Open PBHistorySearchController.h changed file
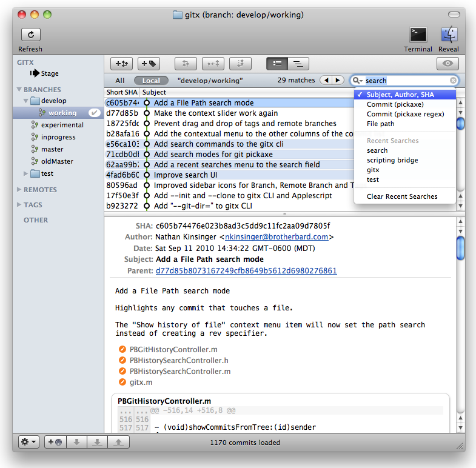 click(x=179, y=361)
